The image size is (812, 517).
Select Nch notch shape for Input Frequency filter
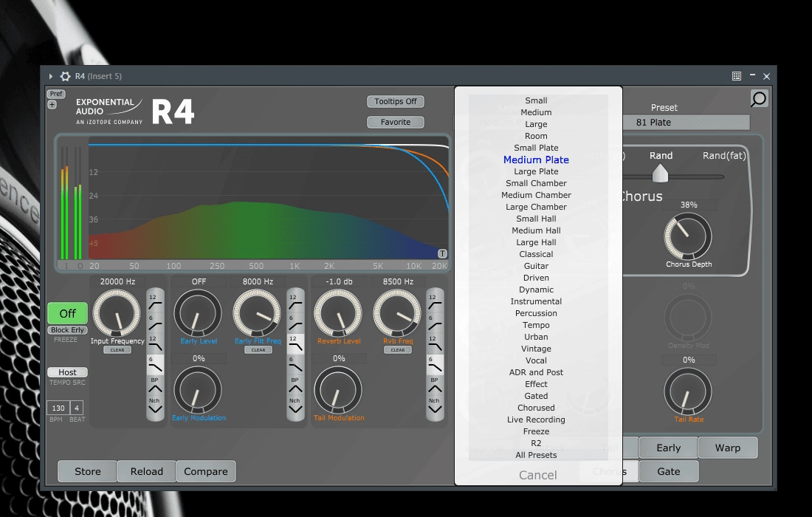155,405
